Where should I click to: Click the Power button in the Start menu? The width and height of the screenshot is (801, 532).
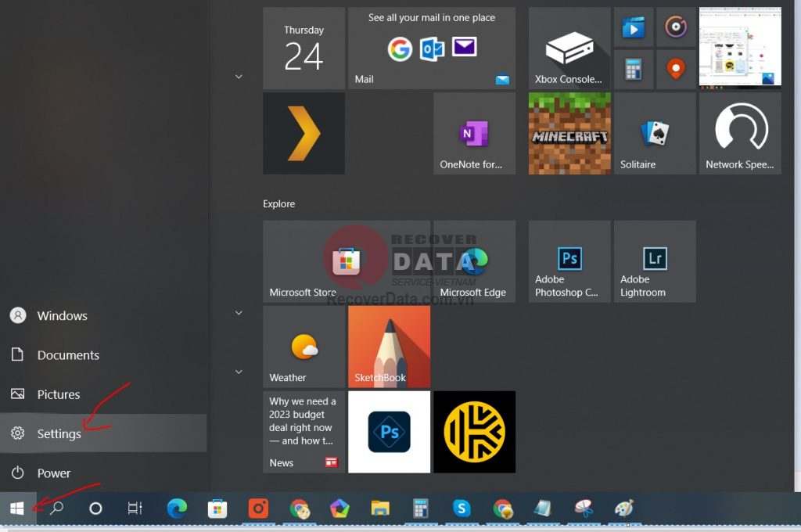click(x=53, y=473)
